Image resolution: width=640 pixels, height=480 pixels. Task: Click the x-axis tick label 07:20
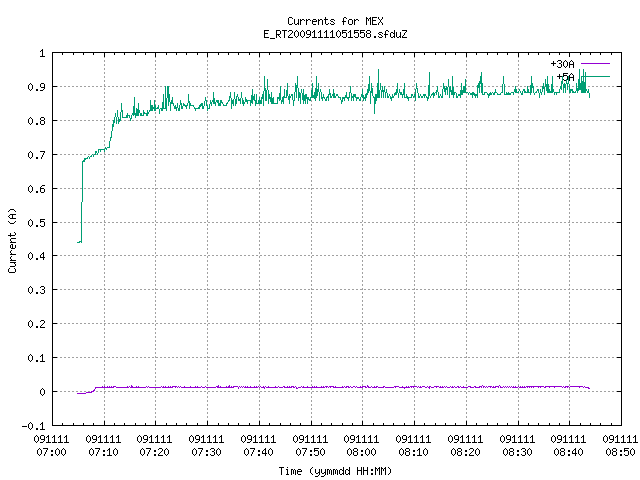coord(155,452)
